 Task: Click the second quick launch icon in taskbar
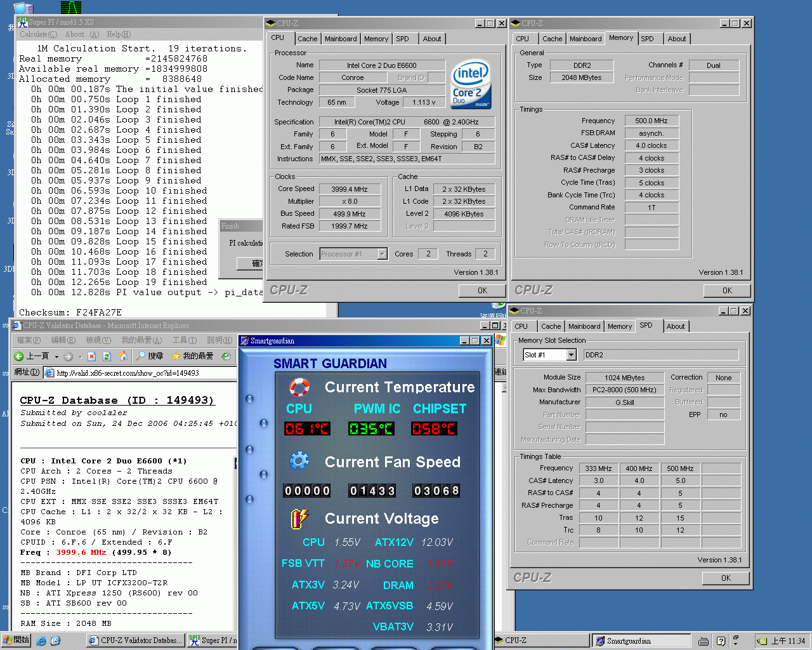(55, 641)
